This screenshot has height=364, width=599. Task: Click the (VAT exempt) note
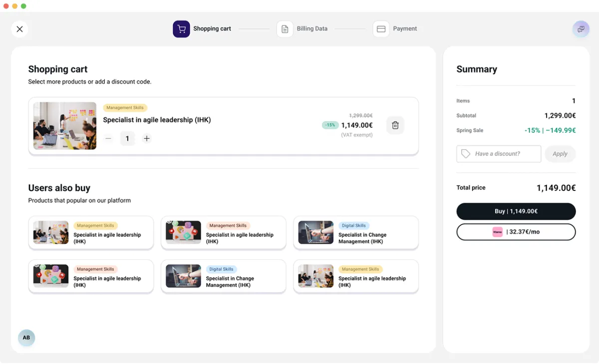[x=357, y=135]
